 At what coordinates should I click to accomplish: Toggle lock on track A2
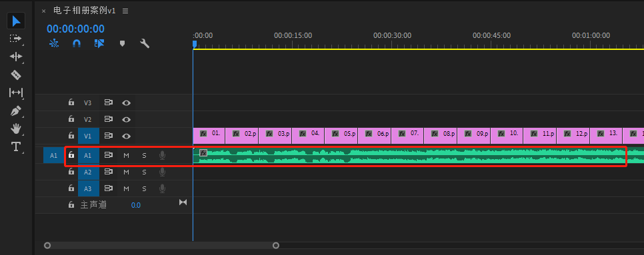coord(71,172)
